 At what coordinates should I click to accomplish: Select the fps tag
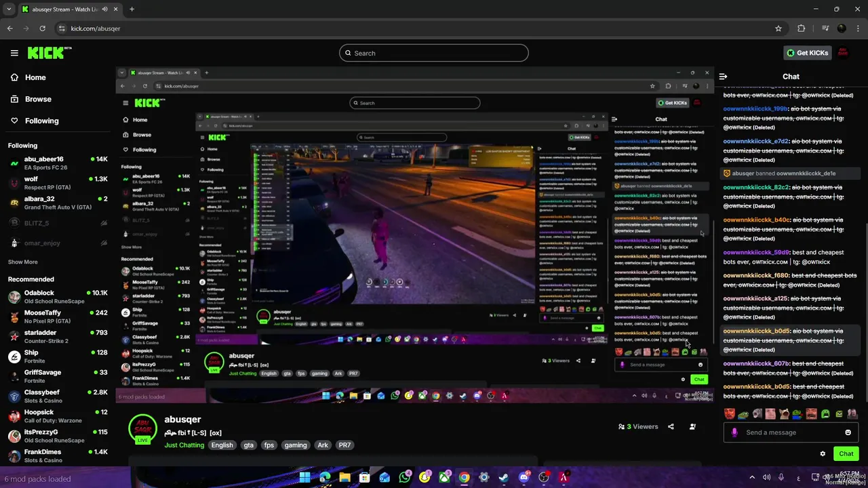pos(269,445)
